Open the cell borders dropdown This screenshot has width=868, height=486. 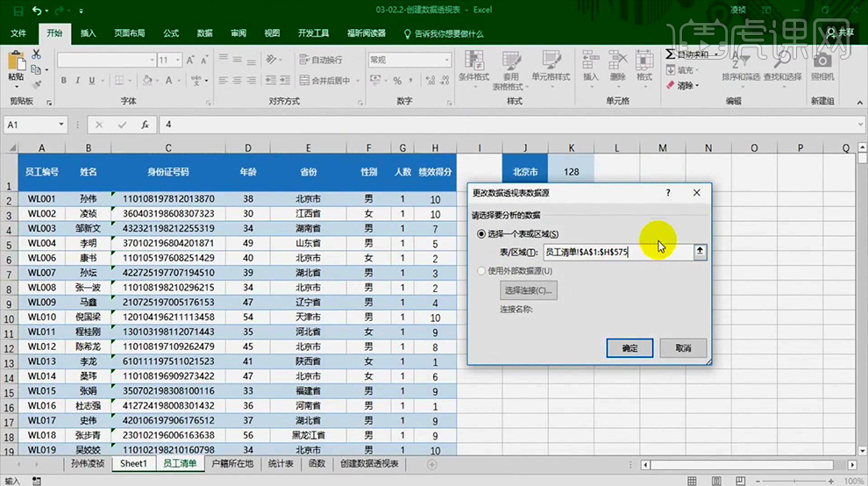click(x=130, y=81)
